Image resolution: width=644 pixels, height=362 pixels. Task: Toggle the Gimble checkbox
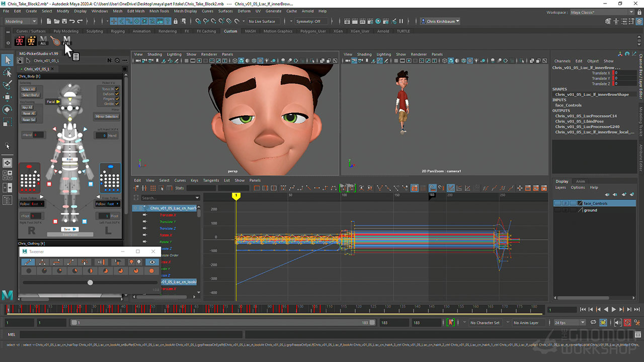click(x=117, y=104)
